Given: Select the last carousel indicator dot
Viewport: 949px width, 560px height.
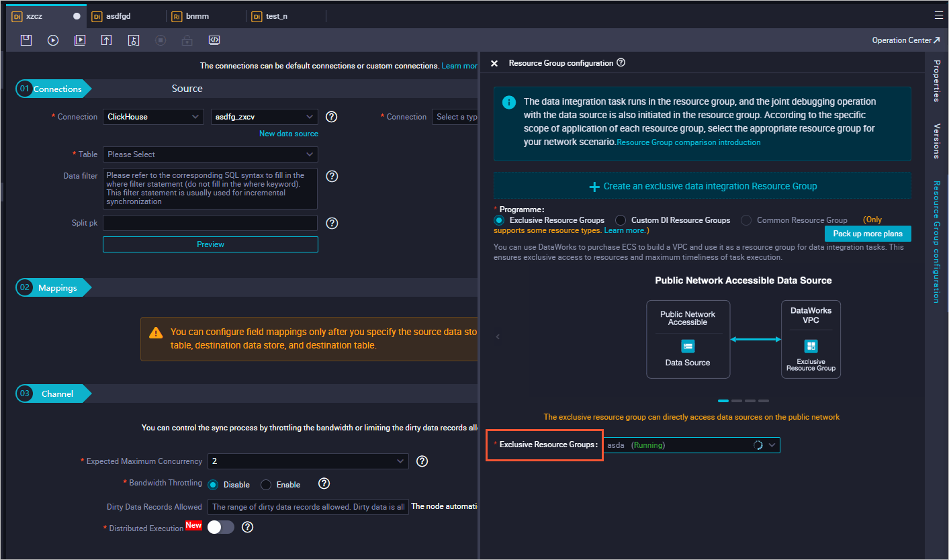Looking at the screenshot, I should 764,401.
